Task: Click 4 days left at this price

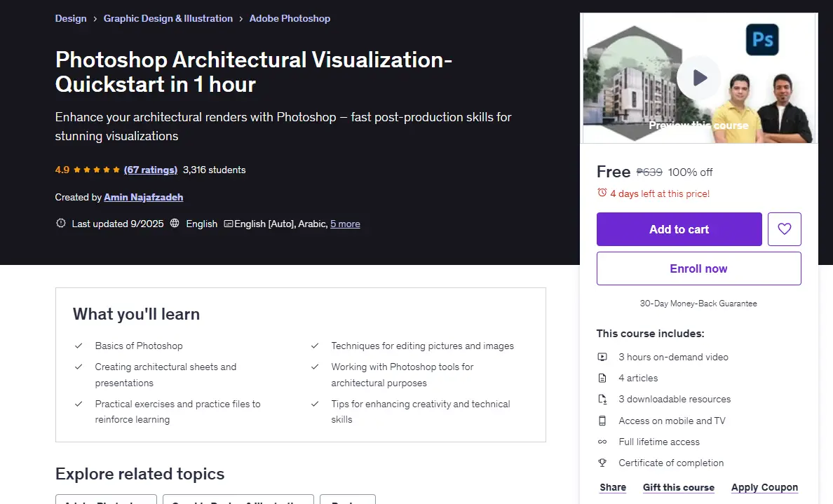Action: click(x=660, y=193)
